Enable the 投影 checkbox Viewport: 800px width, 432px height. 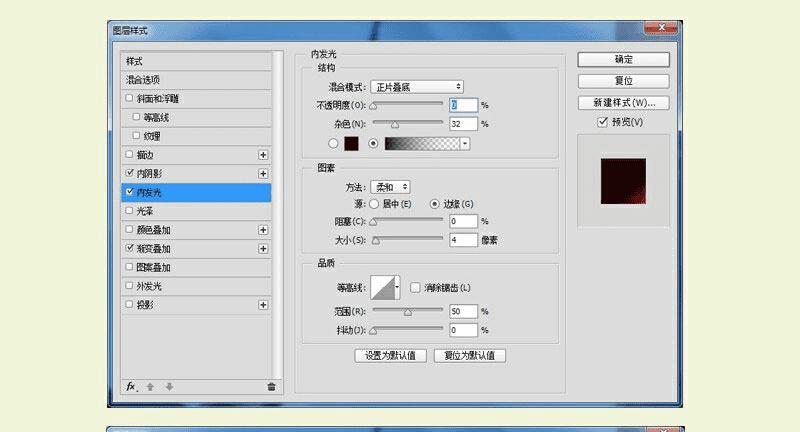tap(129, 304)
